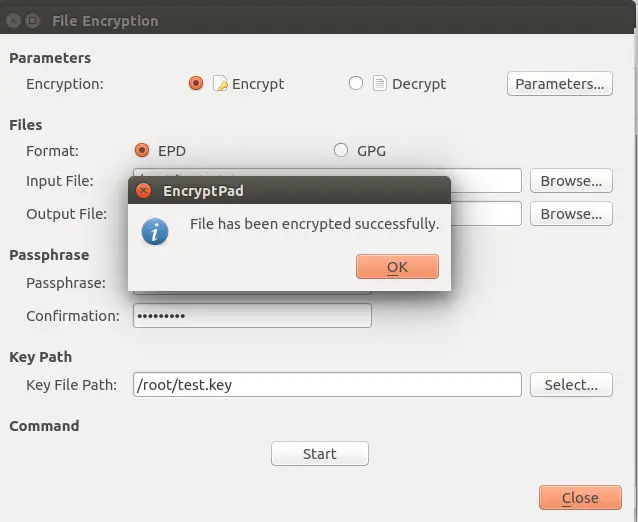Click the Decrypt document icon

pos(379,83)
